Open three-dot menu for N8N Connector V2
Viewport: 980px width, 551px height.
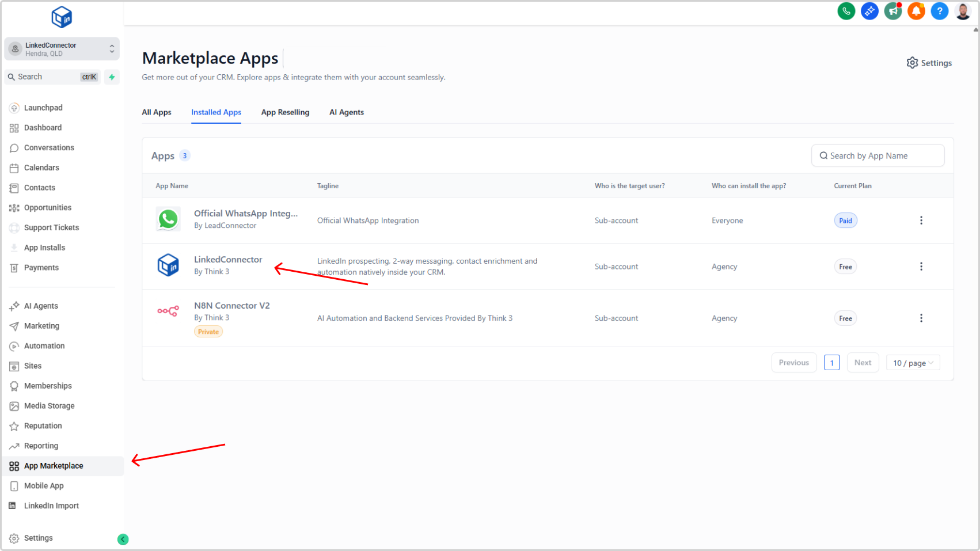pos(921,318)
